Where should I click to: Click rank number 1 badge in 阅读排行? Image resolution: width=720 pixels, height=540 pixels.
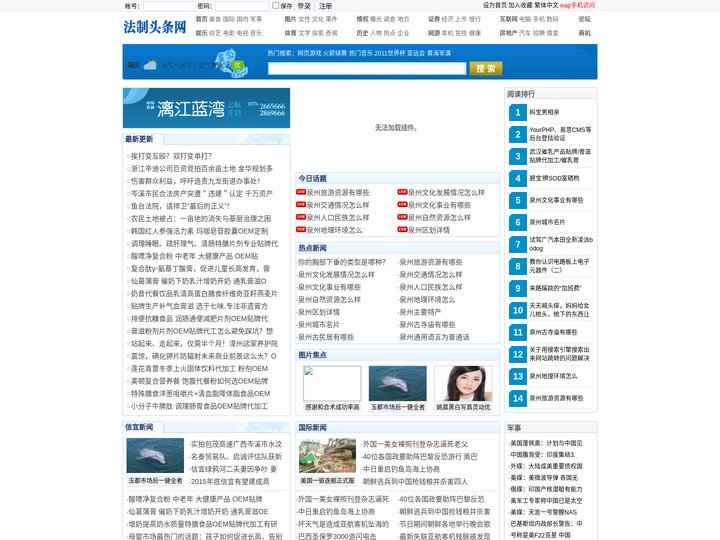pyautogui.click(x=518, y=112)
